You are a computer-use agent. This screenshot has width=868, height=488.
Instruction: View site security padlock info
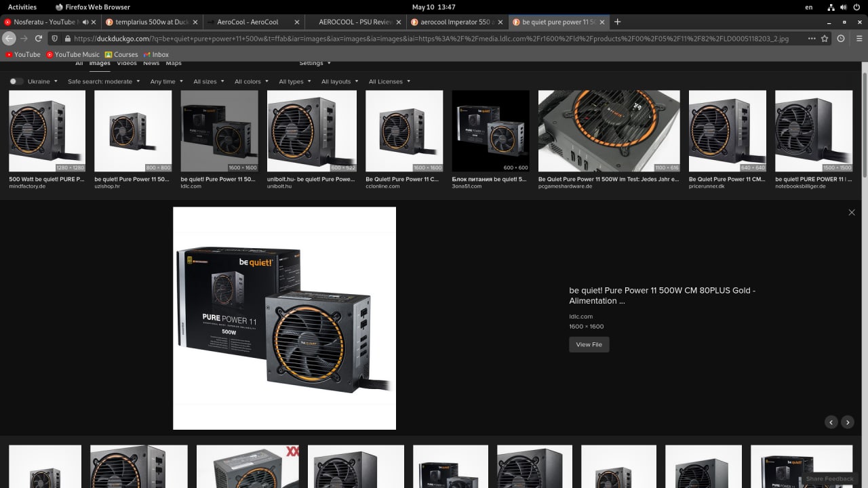66,39
